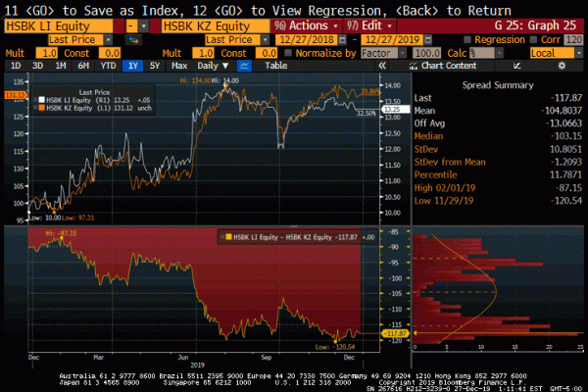Click the orange HSBK KZ legend color swatch

point(41,108)
